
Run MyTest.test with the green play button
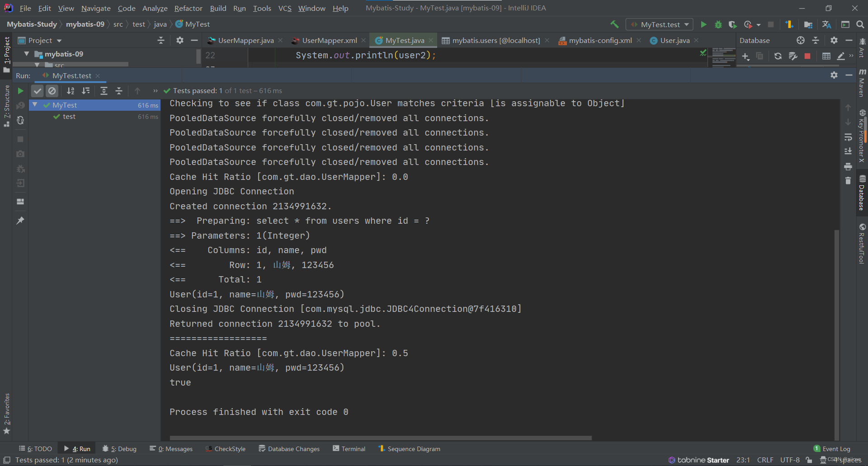(703, 24)
